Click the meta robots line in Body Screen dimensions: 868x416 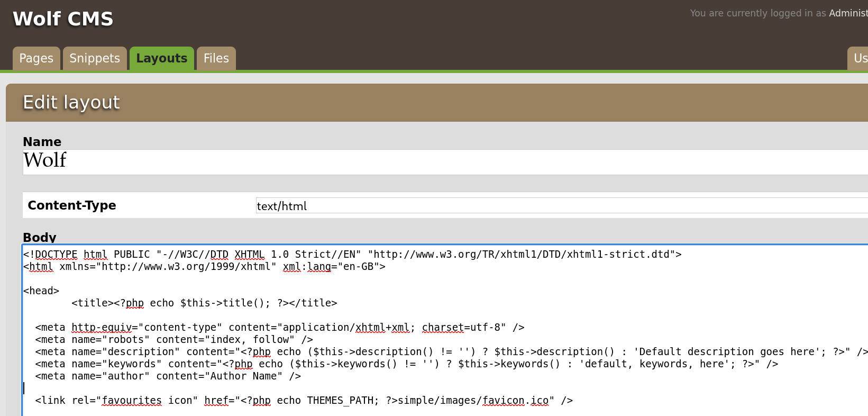pyautogui.click(x=174, y=340)
